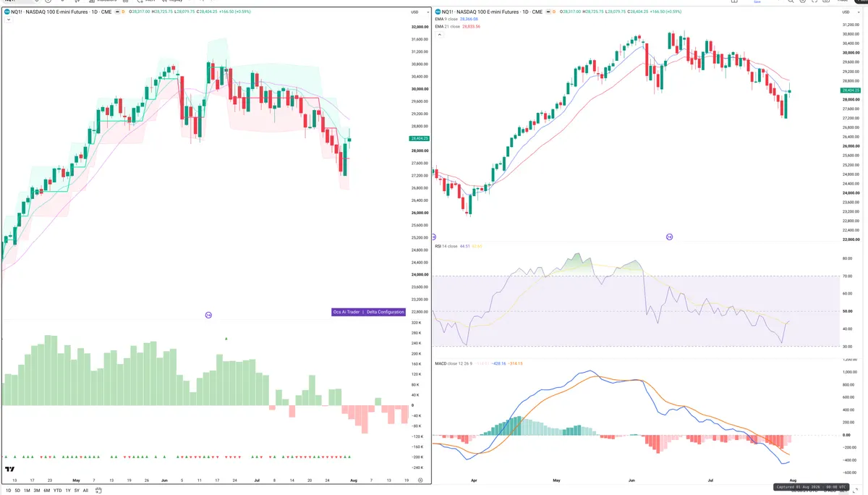This screenshot has width=868, height=495.
Task: Click the Ocs Ai Trader Delta Configuration label
Action: tap(368, 312)
